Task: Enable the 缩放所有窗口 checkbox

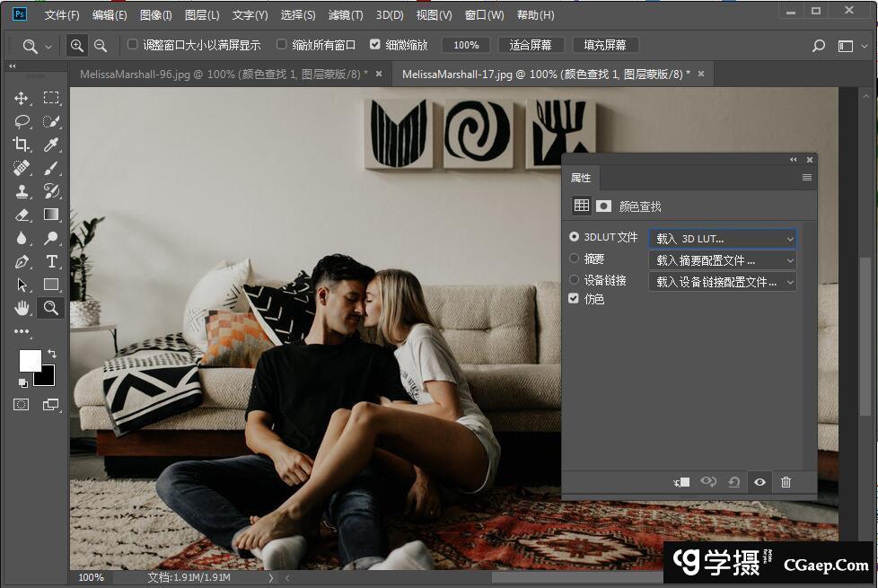Action: click(x=282, y=45)
